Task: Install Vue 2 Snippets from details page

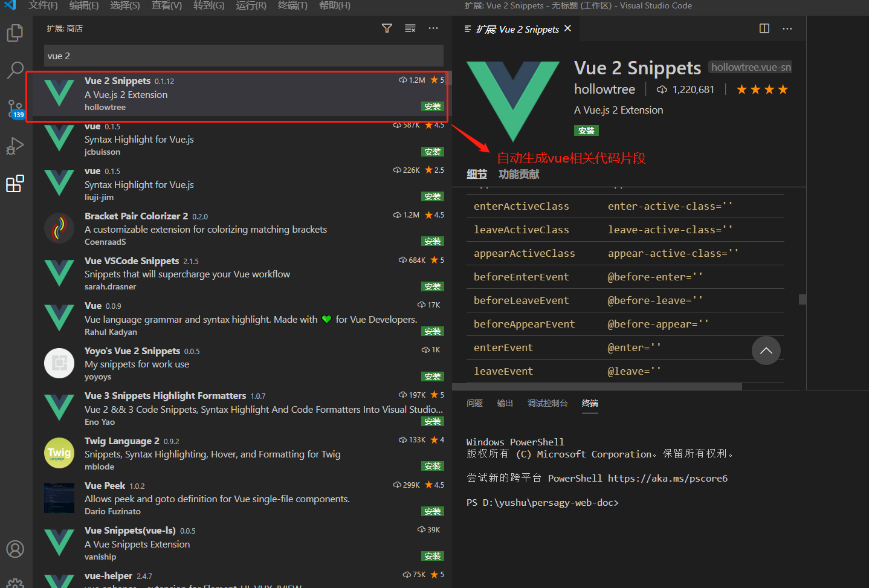Action: (x=586, y=131)
